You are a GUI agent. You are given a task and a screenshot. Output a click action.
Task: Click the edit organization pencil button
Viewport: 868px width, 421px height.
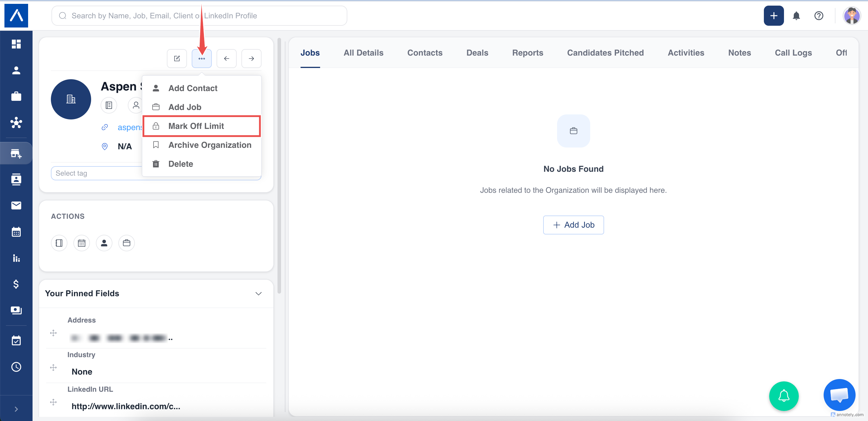coord(177,58)
